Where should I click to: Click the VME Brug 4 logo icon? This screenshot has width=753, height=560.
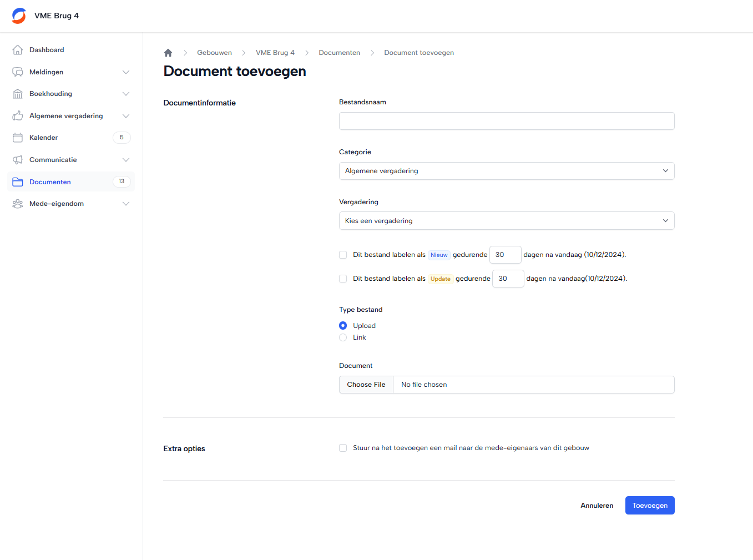pyautogui.click(x=19, y=16)
